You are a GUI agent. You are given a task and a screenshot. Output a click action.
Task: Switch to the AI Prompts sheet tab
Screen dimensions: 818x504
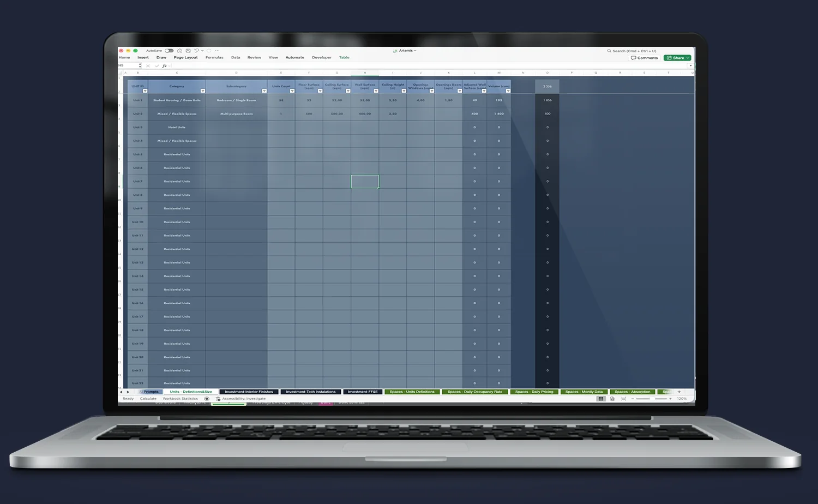149,392
